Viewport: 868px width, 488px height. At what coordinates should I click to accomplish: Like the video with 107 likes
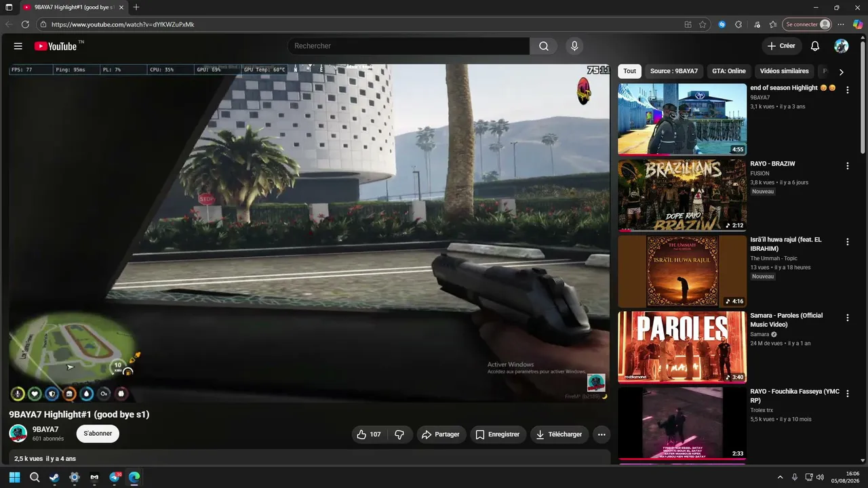369,434
